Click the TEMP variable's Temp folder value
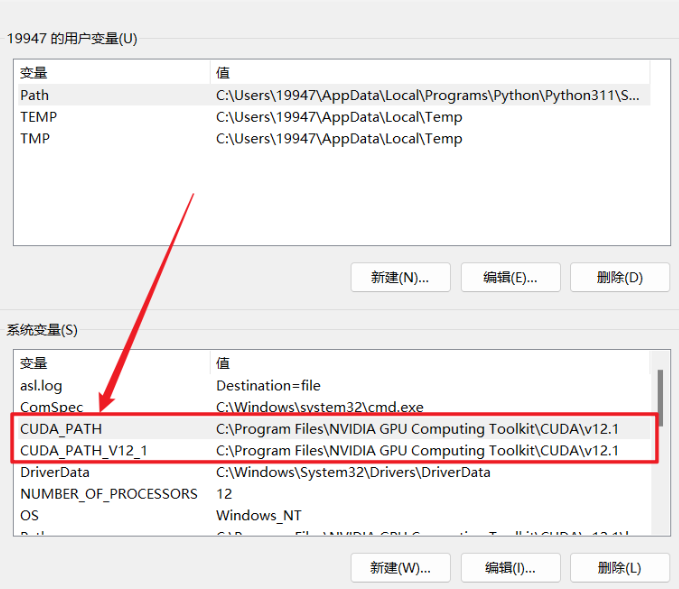The width and height of the screenshot is (679, 589). click(x=339, y=117)
